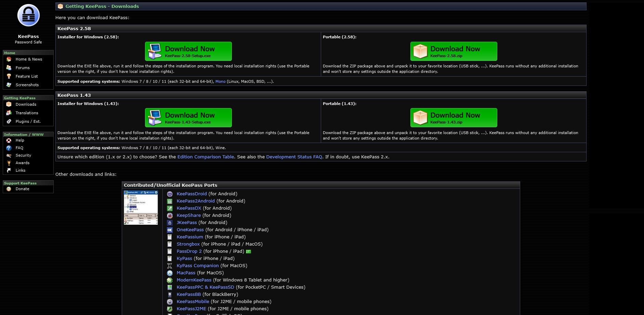Download KeePass-2.58-Setup.exe installer
Screen dimensions: 644x315
(188, 51)
